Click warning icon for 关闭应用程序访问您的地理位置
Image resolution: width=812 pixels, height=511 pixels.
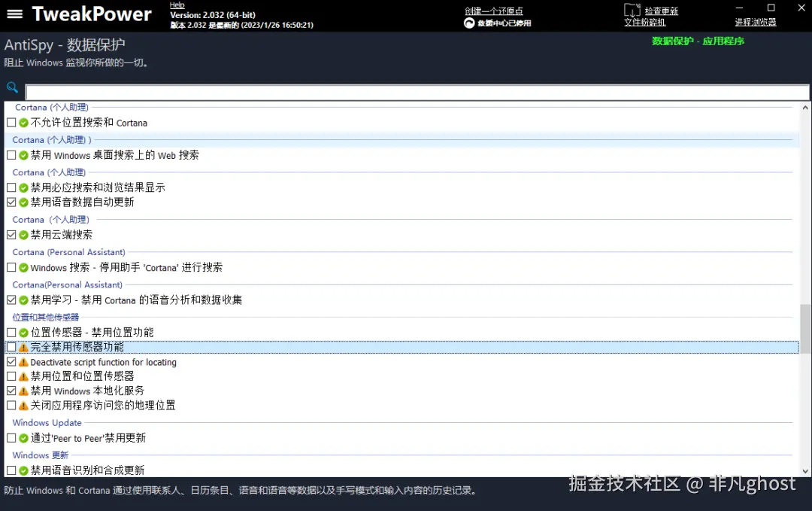click(24, 406)
